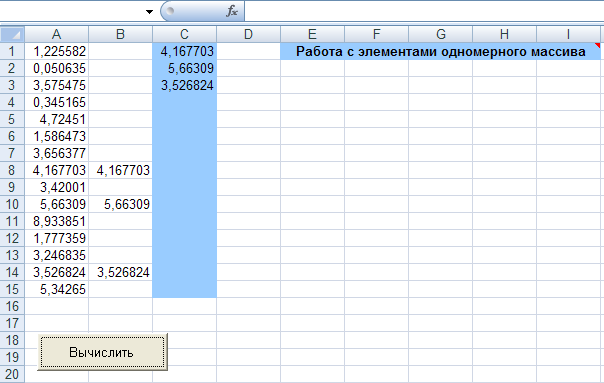Select column G header
The width and height of the screenshot is (604, 383).
click(x=440, y=34)
